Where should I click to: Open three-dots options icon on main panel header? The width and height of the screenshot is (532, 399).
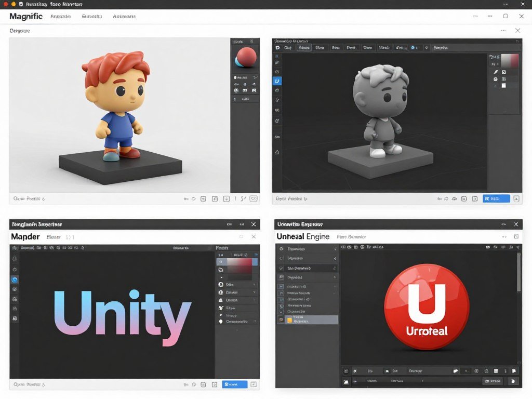pos(503,31)
